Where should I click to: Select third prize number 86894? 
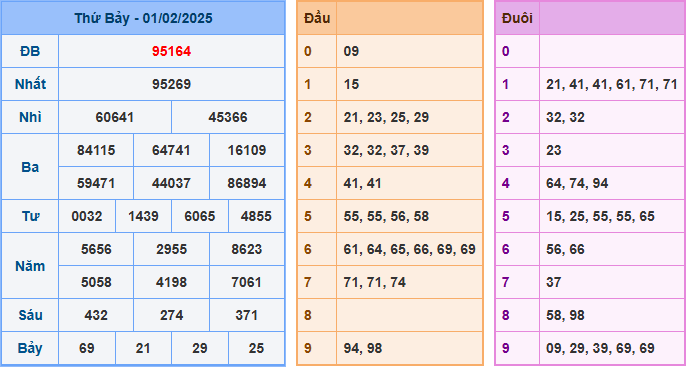247,183
